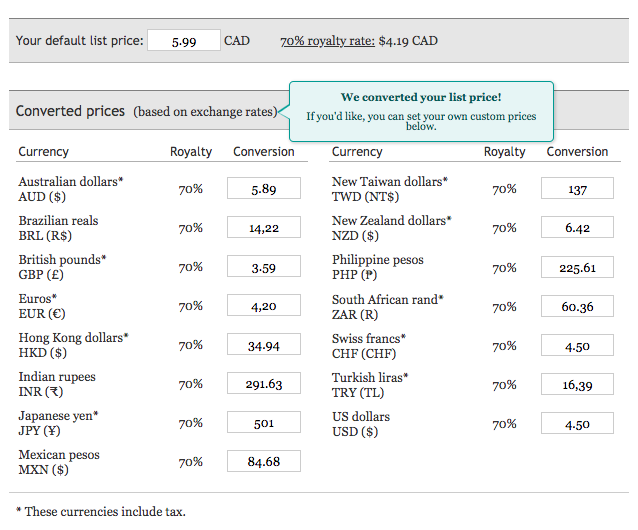Edit the Swiss francs conversion field
Screen dimensions: 638x530
(x=577, y=345)
